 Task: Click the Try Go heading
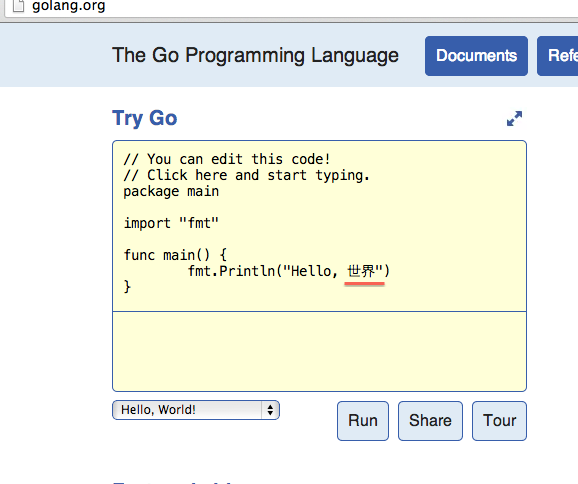144,118
